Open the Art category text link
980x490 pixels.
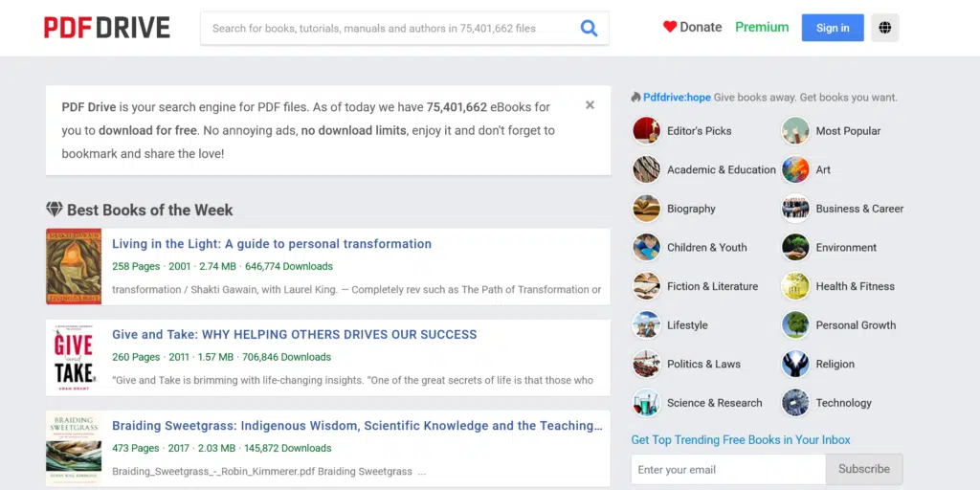click(x=823, y=169)
